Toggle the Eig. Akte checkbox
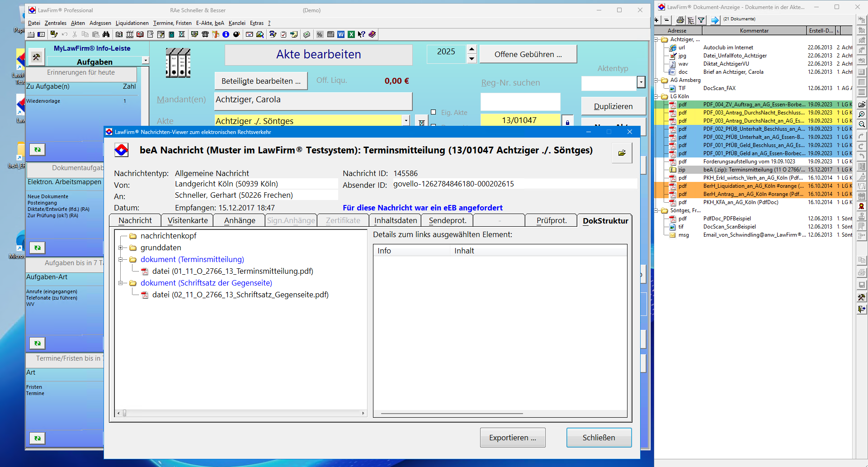868x467 pixels. coord(433,112)
